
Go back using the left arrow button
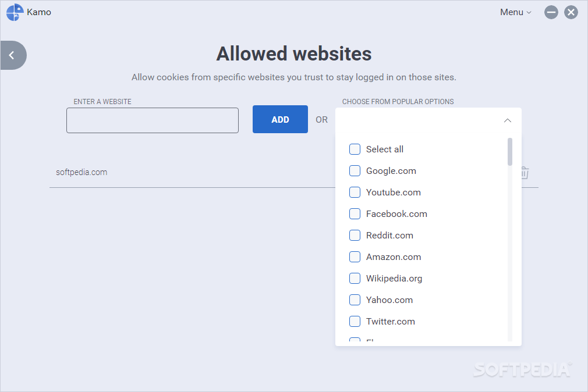pyautogui.click(x=13, y=55)
